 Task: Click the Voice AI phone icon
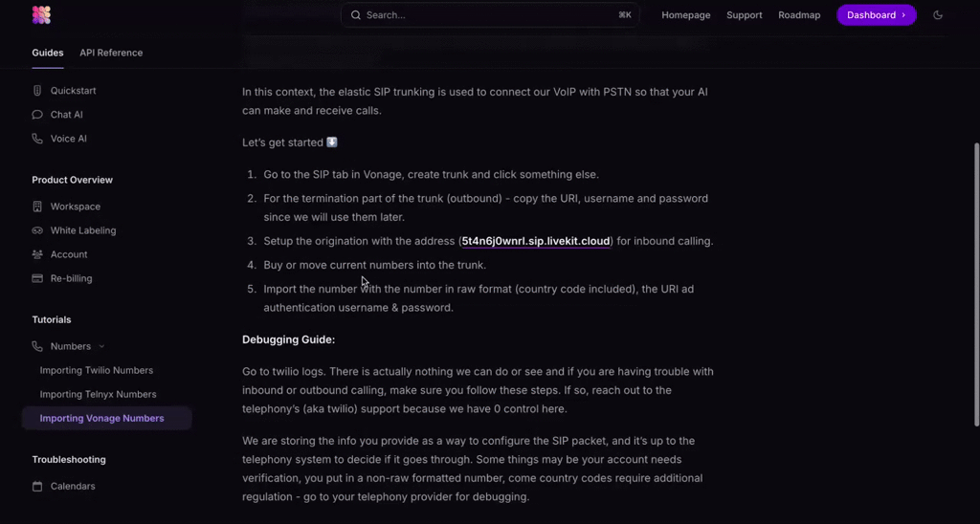[37, 139]
